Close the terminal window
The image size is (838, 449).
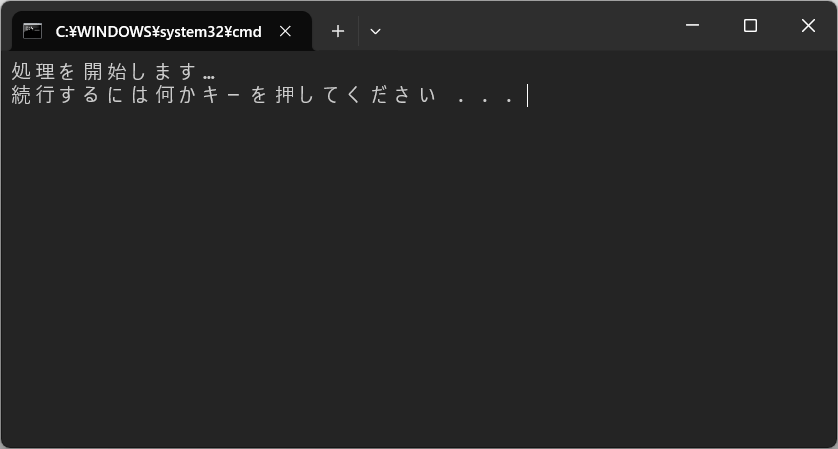[808, 25]
